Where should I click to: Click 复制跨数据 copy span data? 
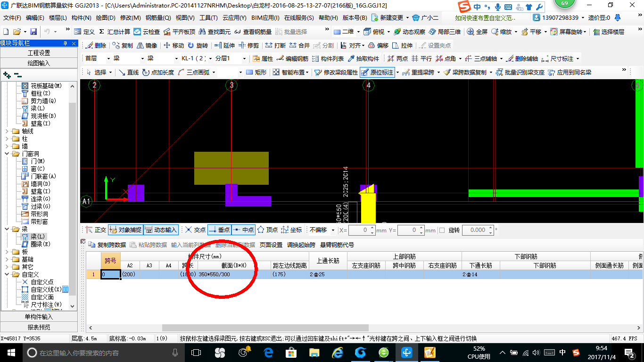pyautogui.click(x=107, y=245)
